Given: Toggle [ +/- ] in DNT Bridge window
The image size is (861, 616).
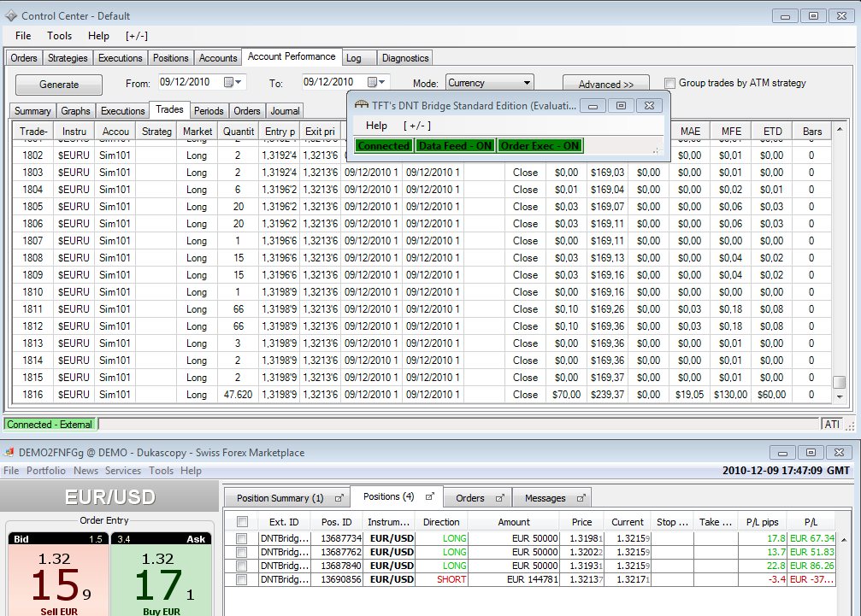Looking at the screenshot, I should pyautogui.click(x=417, y=126).
